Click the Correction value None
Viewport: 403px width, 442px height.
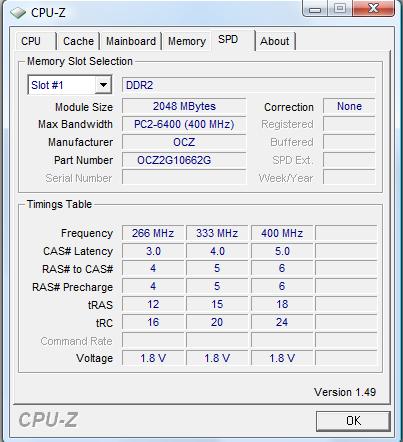(349, 106)
